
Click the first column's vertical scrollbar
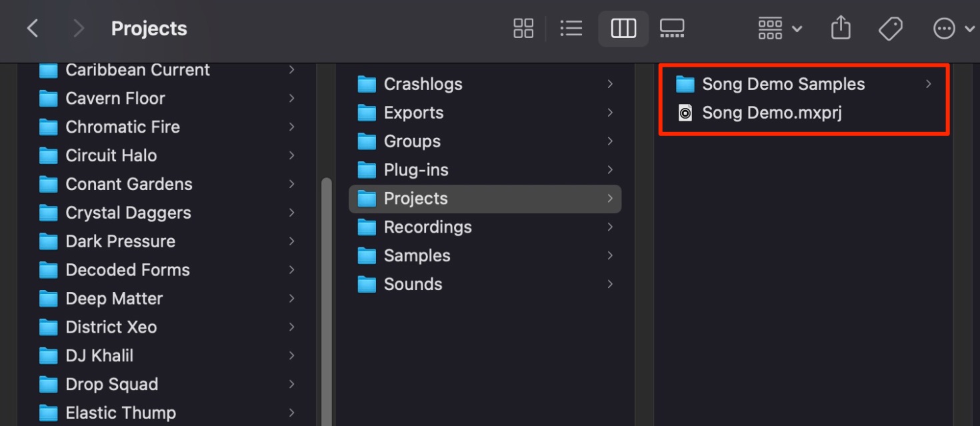(326, 301)
